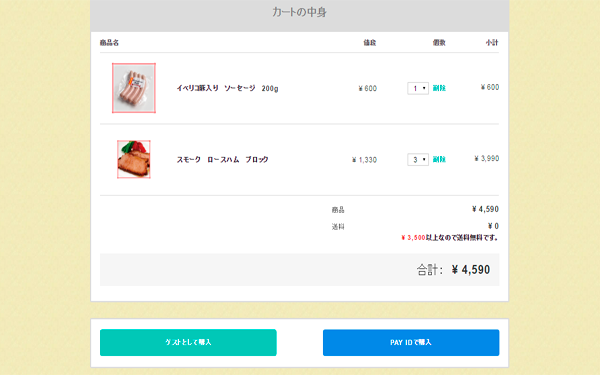Click the ¥ 3,990 ham subtotal
Image resolution: width=600 pixels, height=375 pixels.
pos(487,158)
